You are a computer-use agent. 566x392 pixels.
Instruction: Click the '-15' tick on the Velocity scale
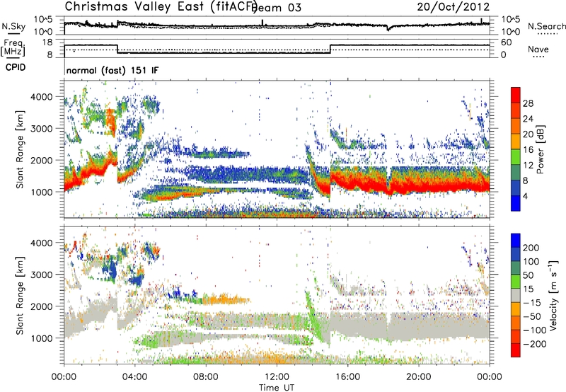click(x=532, y=302)
